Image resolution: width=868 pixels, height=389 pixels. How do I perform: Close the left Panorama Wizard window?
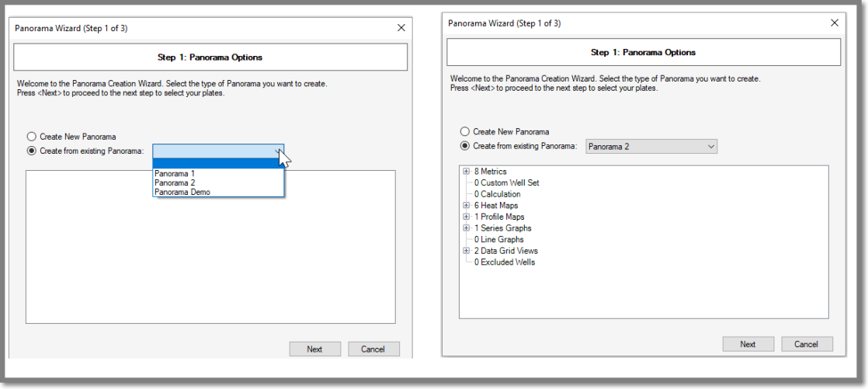[401, 28]
